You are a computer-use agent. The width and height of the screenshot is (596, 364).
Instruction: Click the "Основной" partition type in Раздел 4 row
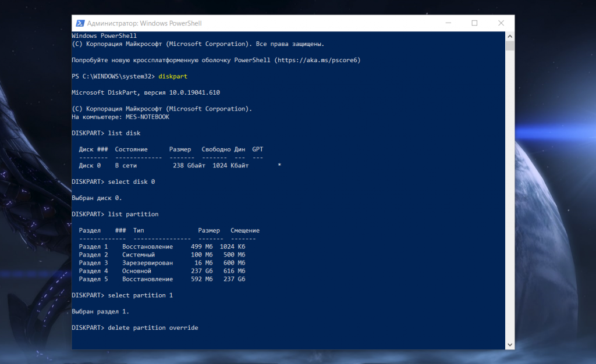point(136,271)
